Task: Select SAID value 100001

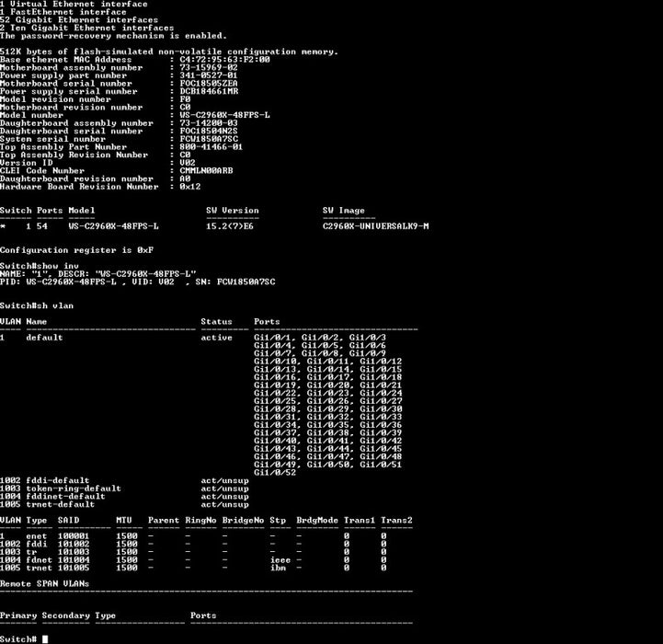Action: click(74, 536)
